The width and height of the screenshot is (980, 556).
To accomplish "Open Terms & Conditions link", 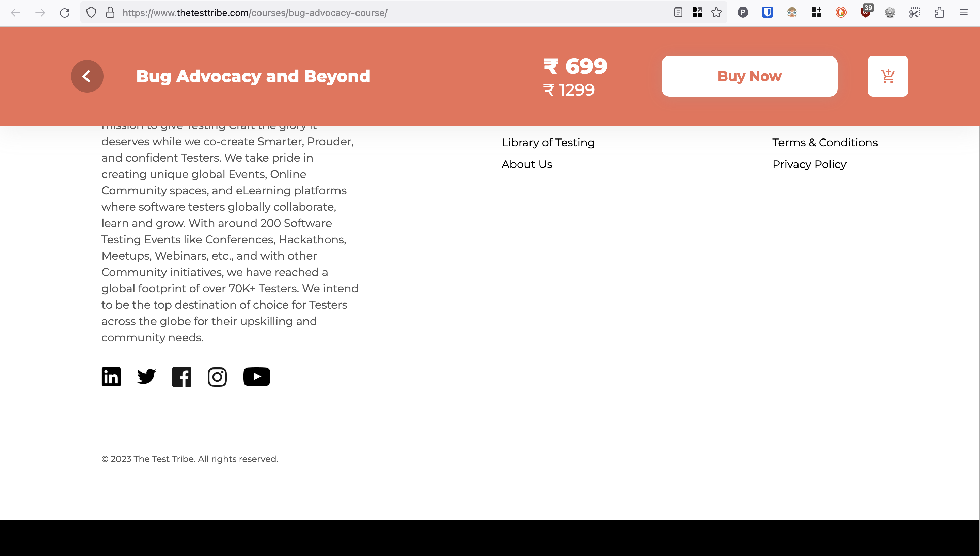I will [x=825, y=143].
